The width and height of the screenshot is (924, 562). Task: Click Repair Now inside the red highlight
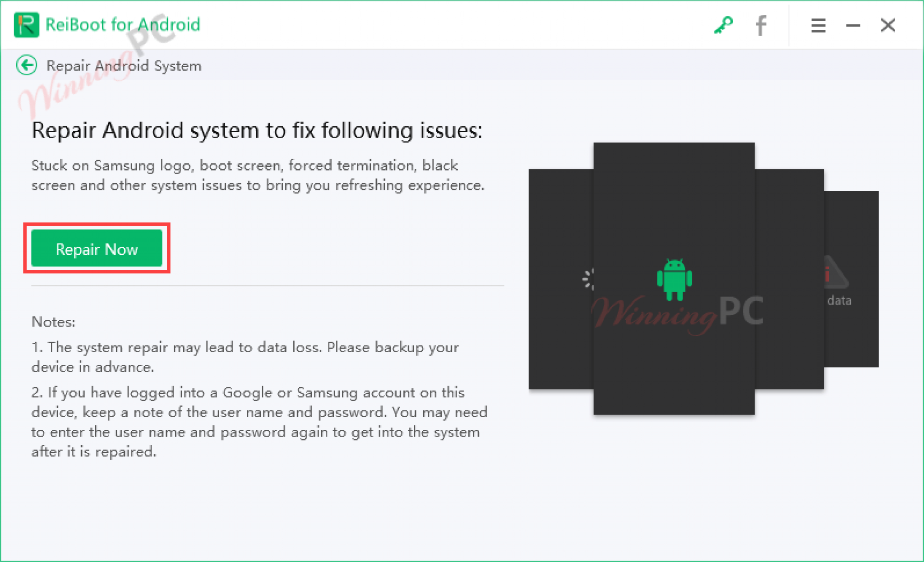97,249
